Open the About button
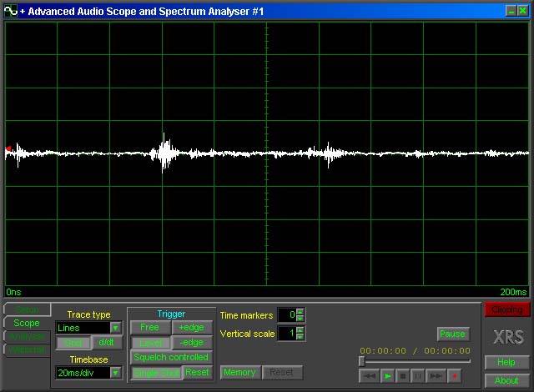 click(x=506, y=380)
